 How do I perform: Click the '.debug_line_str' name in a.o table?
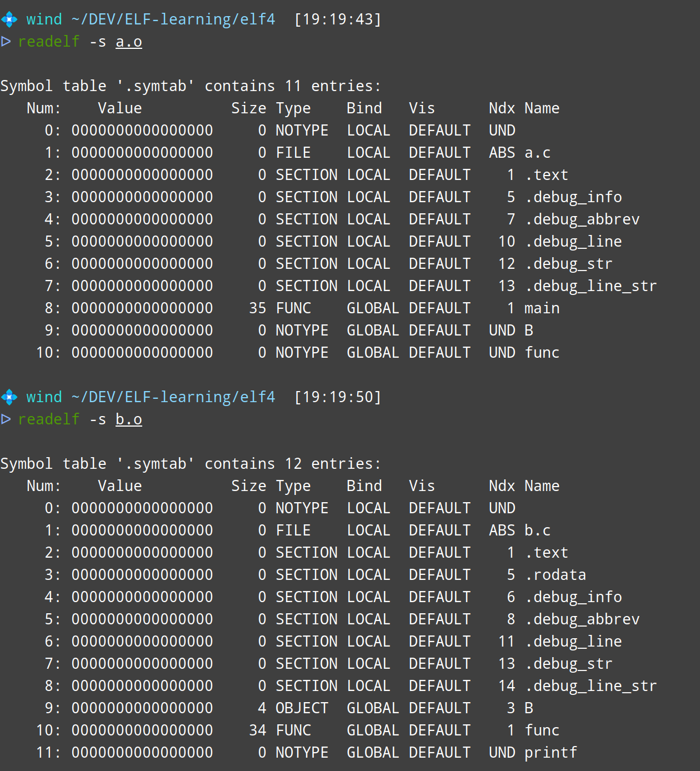(591, 286)
